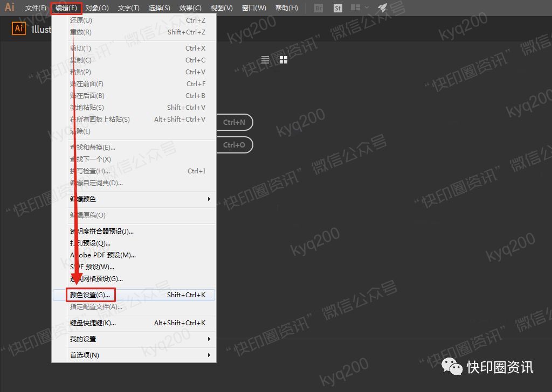Choose 就地粘贴(S) menu item
This screenshot has width=552, height=392.
[134, 107]
